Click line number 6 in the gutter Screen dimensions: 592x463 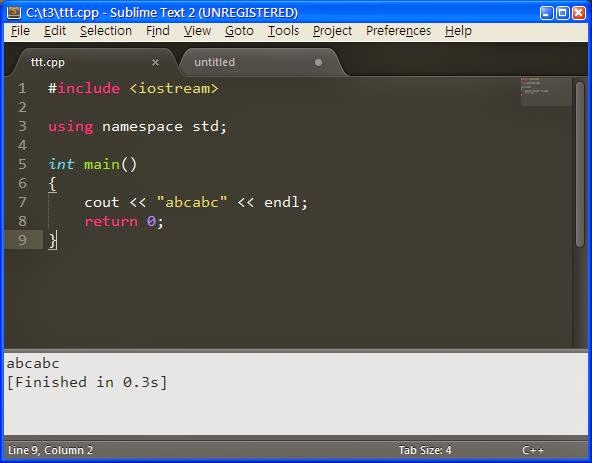tap(22, 183)
